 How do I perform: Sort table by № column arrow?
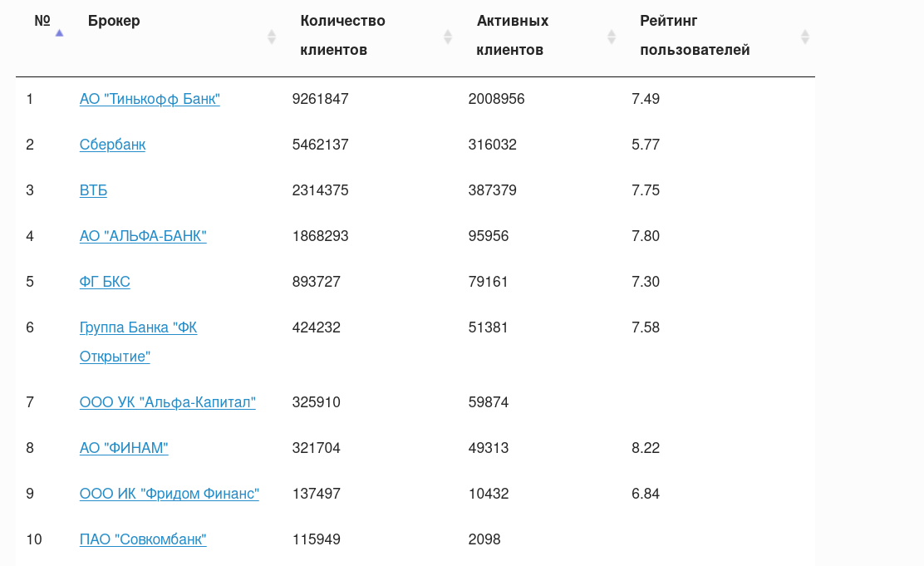(x=59, y=33)
